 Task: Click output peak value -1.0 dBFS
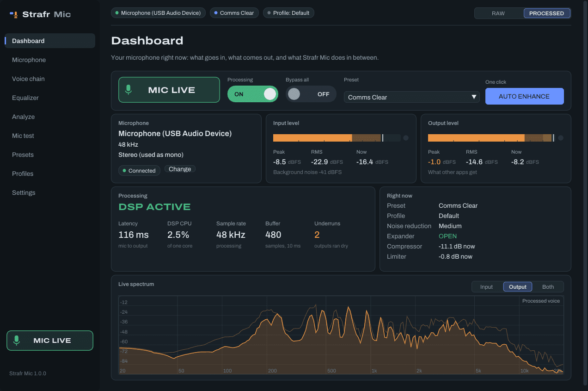[442, 162]
